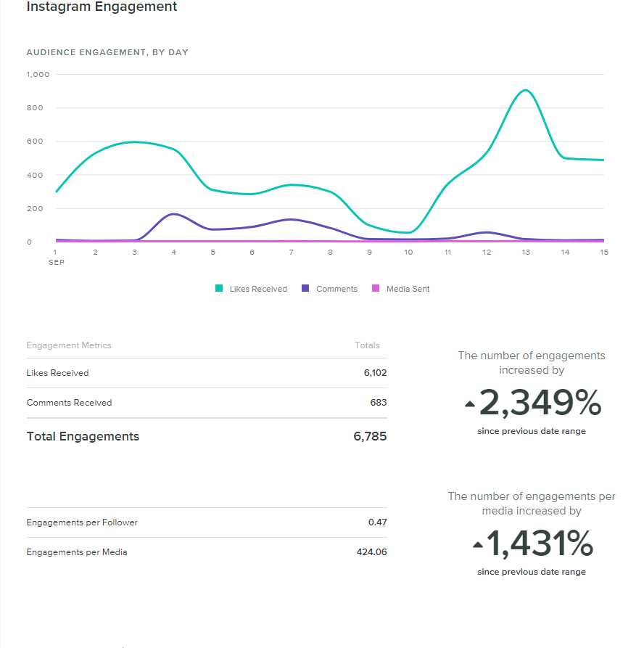This screenshot has width=644, height=648.
Task: Click the Media Sent pink legend swatch
Action: click(x=376, y=288)
